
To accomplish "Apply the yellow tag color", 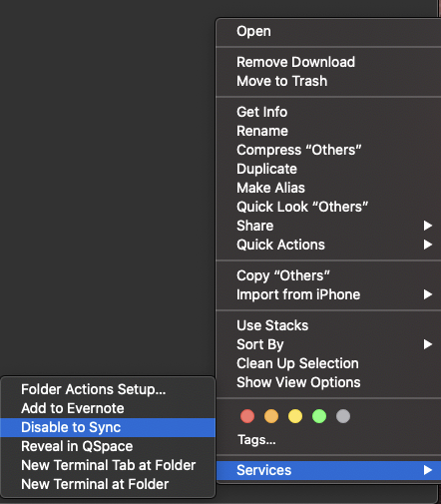I will point(295,416).
